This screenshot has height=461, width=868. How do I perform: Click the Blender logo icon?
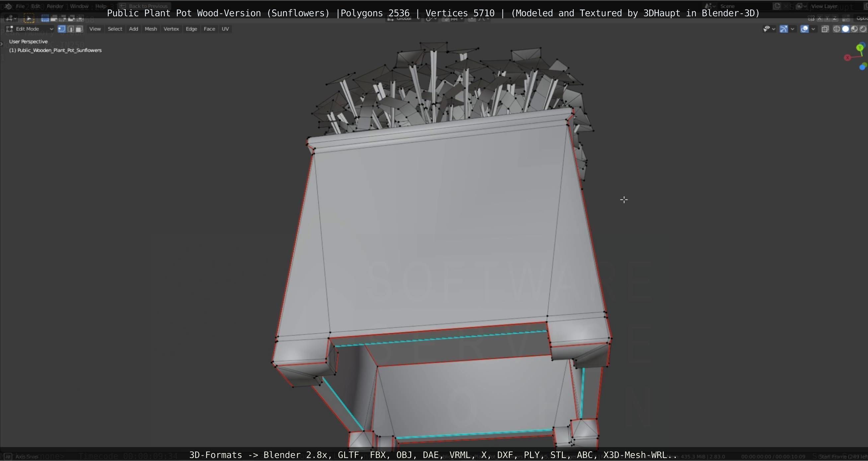(8, 6)
